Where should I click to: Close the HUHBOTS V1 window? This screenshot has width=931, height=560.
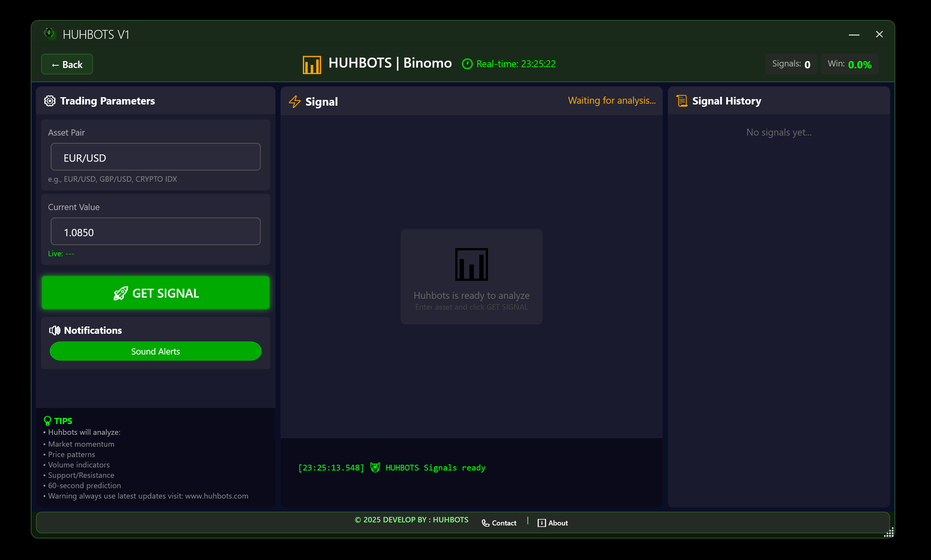coord(880,35)
